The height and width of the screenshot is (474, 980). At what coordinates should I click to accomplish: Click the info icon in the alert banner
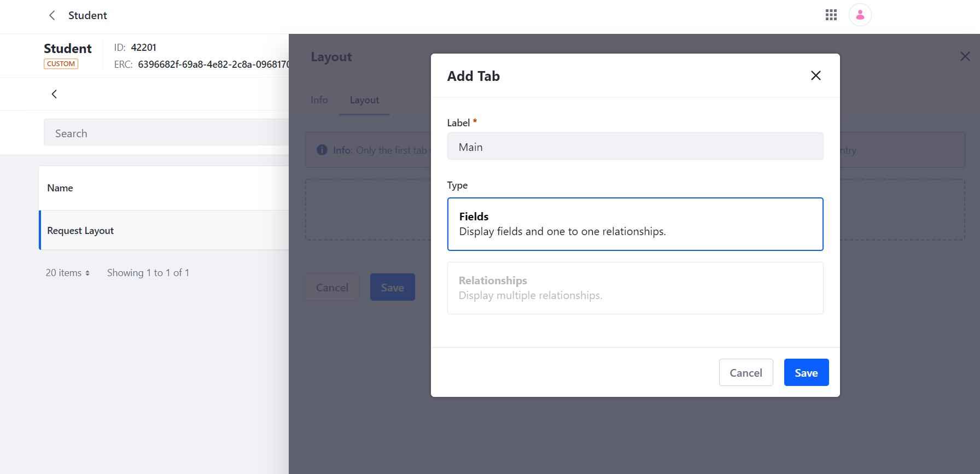[x=322, y=150]
